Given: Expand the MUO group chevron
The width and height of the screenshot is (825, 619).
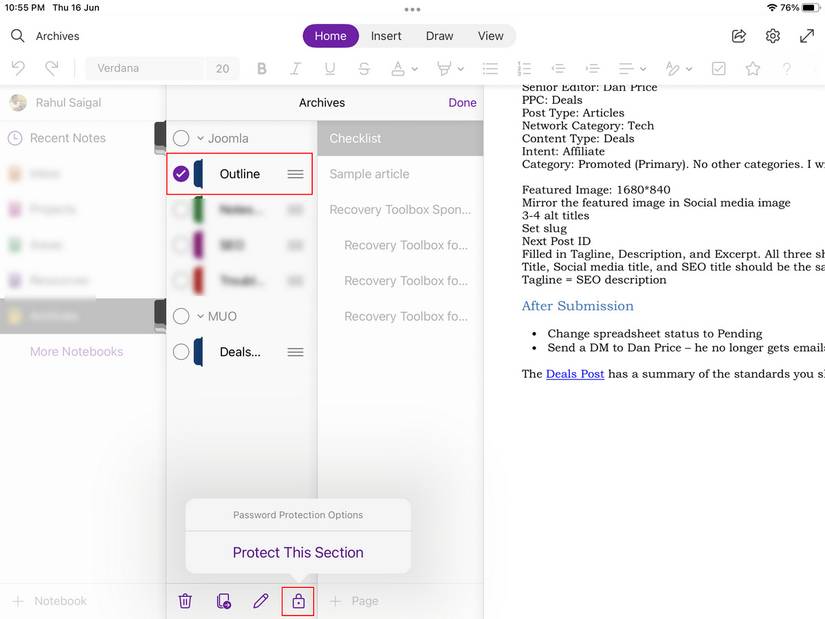Looking at the screenshot, I should click(x=198, y=316).
